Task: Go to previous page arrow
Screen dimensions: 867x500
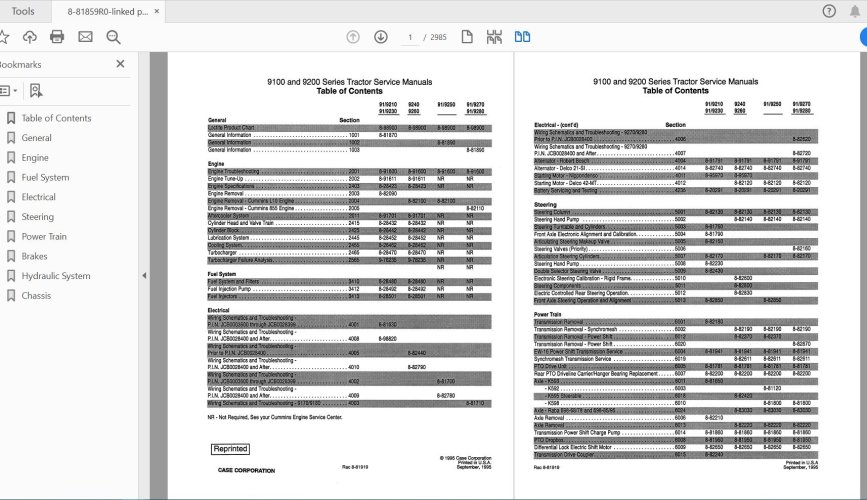Action: point(353,37)
